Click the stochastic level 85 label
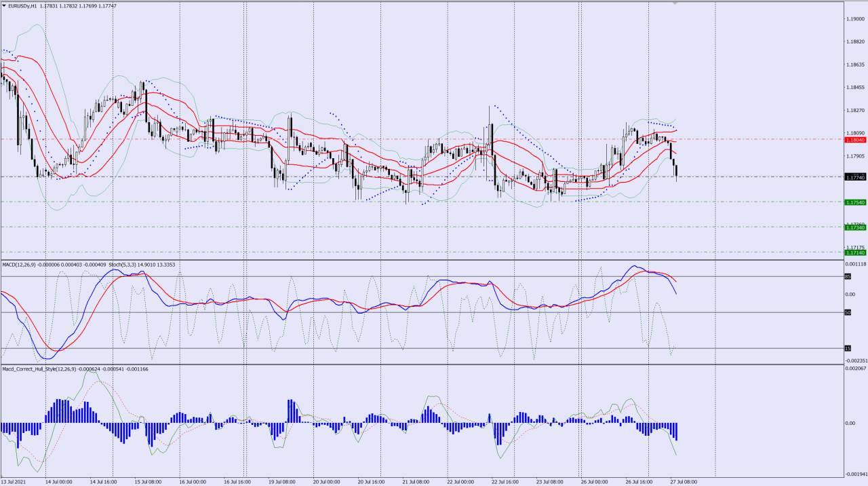 pyautogui.click(x=848, y=276)
